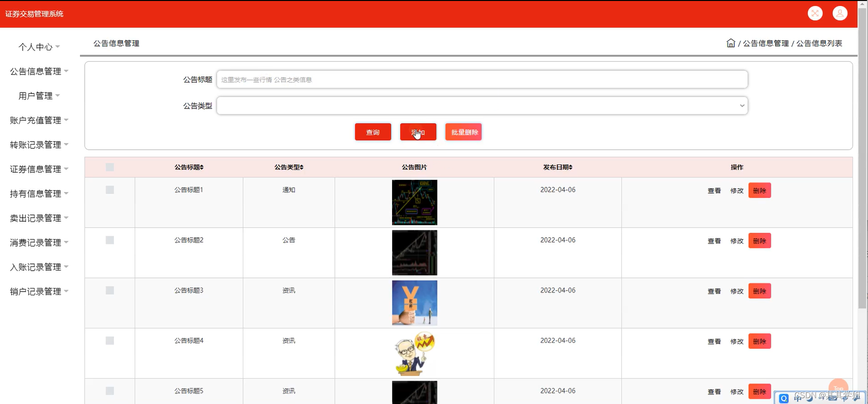
Task: Delete the 公告标题4 row
Action: pyautogui.click(x=759, y=341)
